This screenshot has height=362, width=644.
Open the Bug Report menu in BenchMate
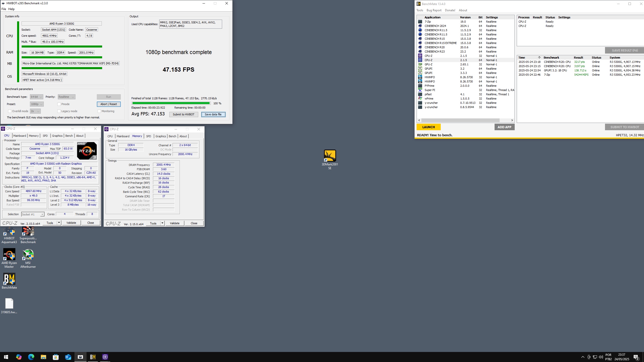tap(434, 10)
